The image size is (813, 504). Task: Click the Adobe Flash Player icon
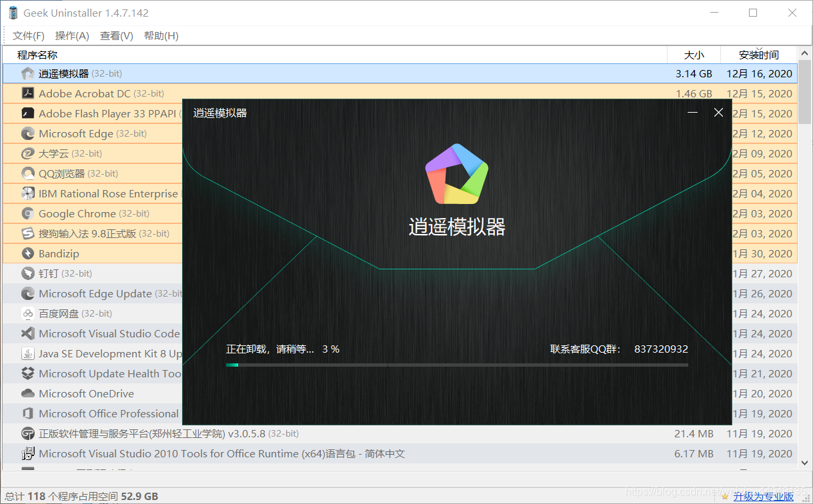coord(27,113)
